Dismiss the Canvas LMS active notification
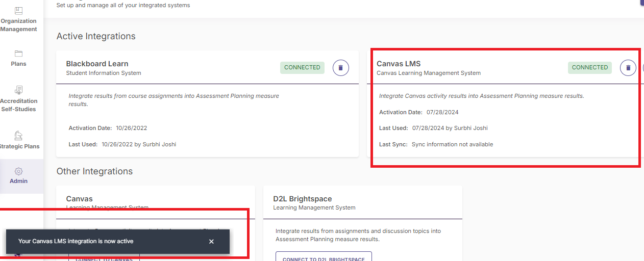The width and height of the screenshot is (644, 261). click(x=211, y=242)
